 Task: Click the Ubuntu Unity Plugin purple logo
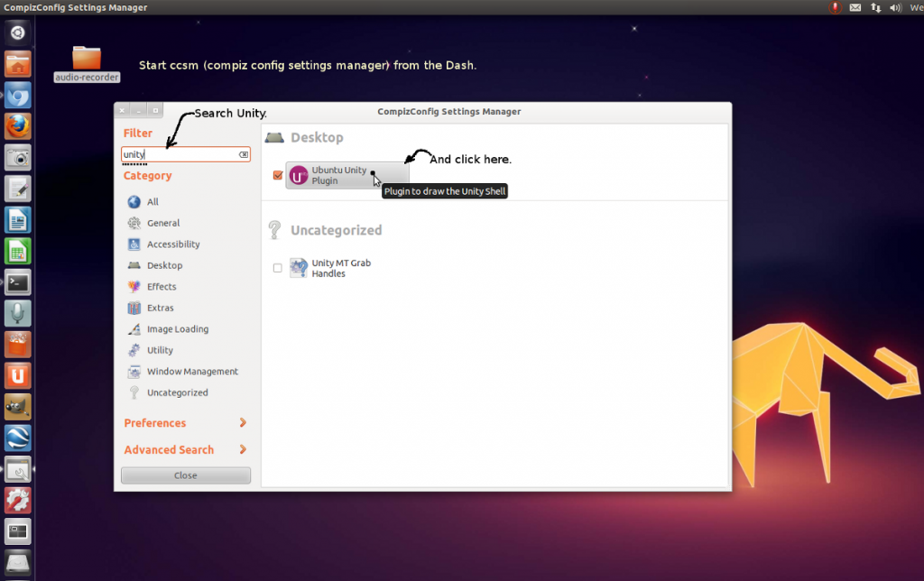coord(299,175)
